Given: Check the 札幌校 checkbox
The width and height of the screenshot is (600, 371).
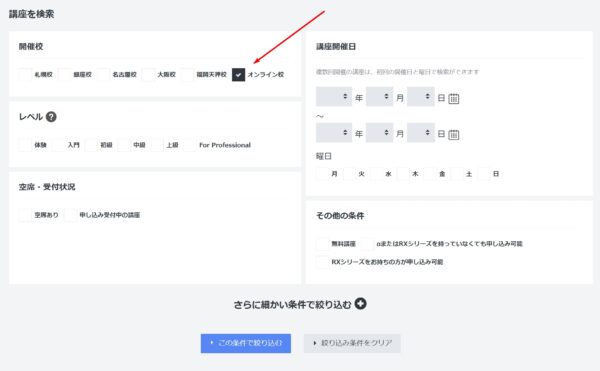Looking at the screenshot, I should [25, 75].
